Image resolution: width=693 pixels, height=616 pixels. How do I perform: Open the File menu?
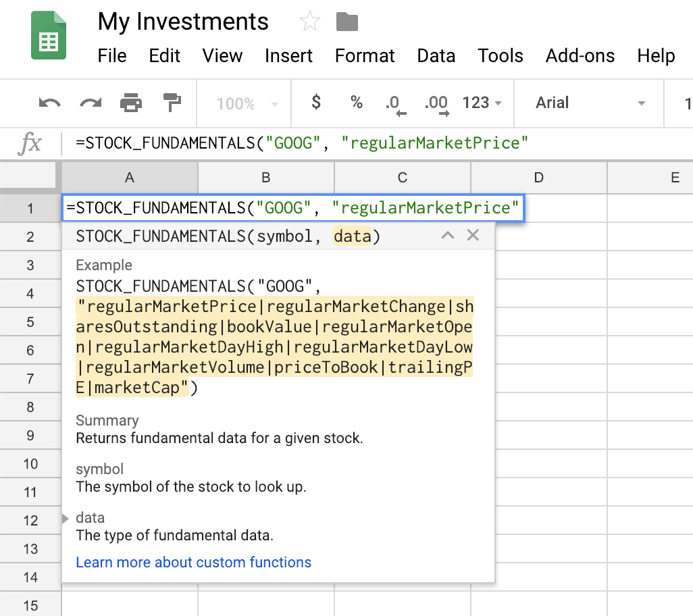[x=112, y=56]
